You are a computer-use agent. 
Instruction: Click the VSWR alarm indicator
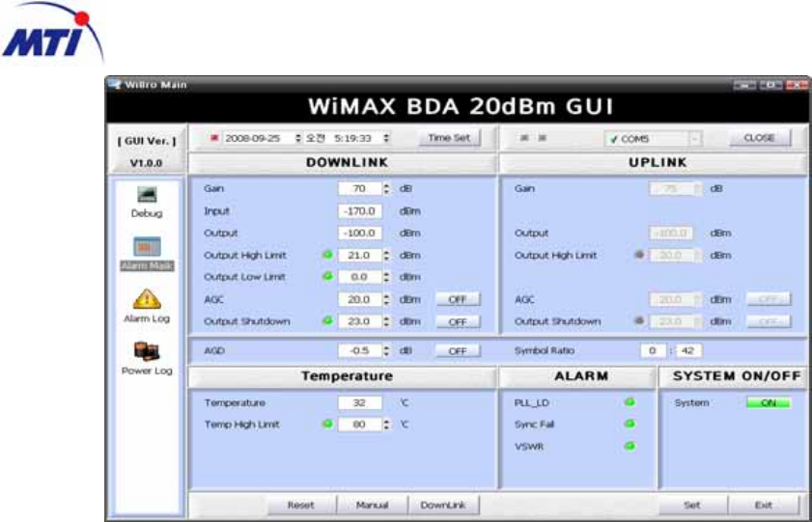(x=630, y=446)
